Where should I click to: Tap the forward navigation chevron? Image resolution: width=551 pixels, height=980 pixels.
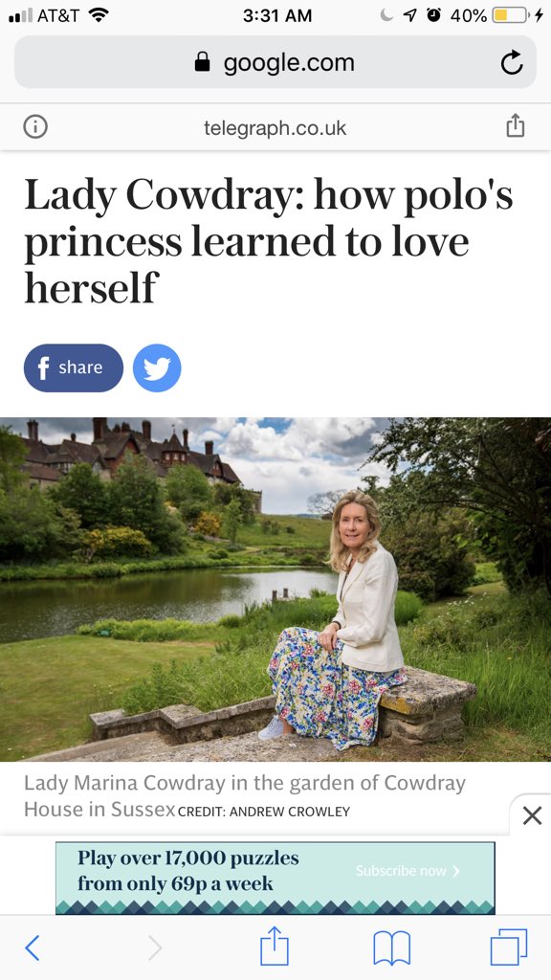[x=154, y=948]
